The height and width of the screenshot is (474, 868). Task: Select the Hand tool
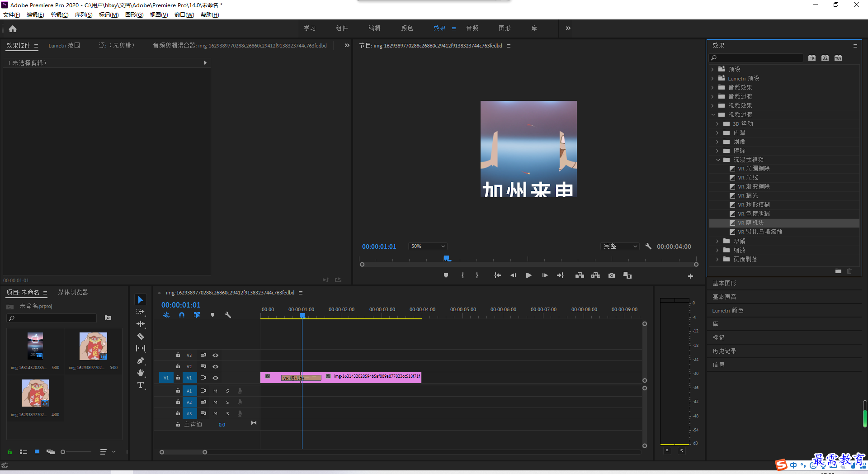point(141,373)
